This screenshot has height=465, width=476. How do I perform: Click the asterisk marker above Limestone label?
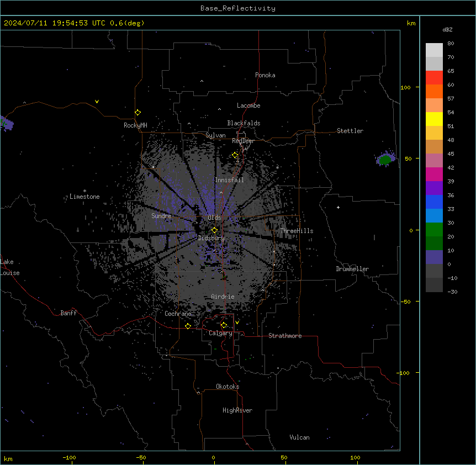[84, 191]
